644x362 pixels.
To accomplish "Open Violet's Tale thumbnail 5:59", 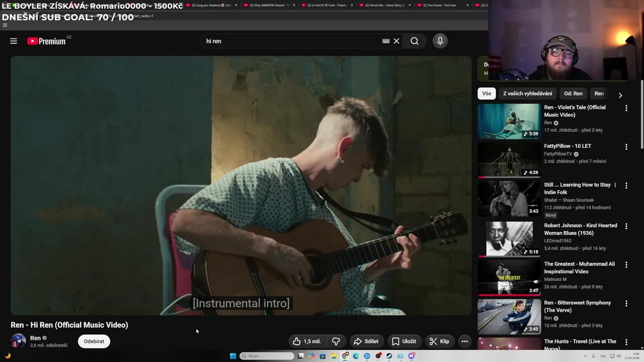I will point(509,121).
